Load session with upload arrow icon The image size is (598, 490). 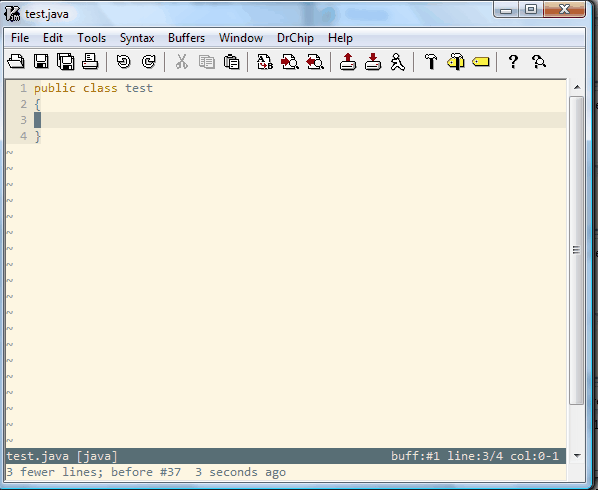pos(348,61)
